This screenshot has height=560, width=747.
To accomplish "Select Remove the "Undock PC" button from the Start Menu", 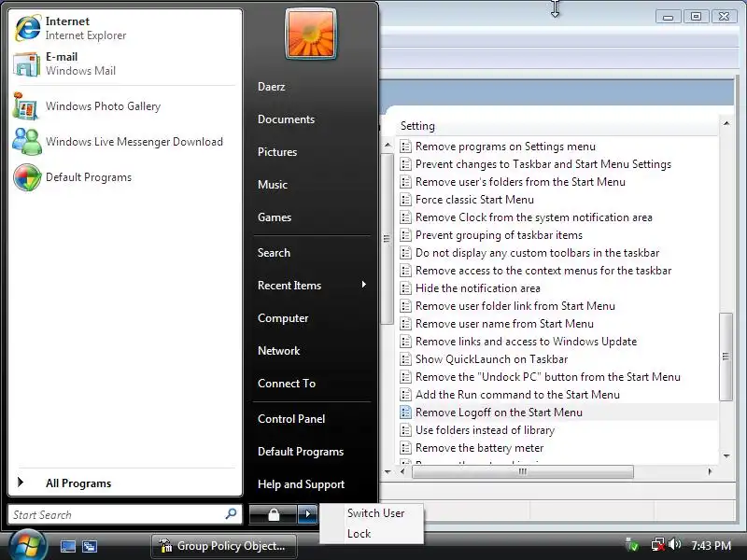I will tap(548, 377).
